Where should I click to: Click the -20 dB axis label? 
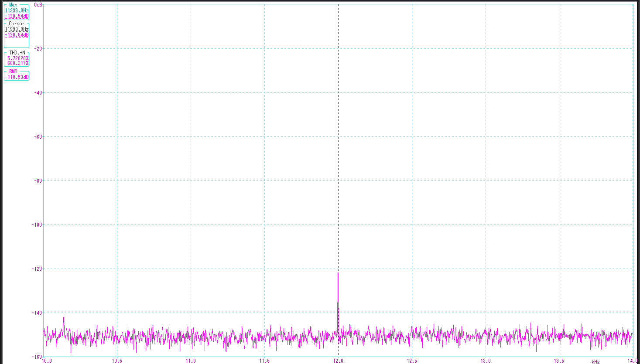[x=38, y=49]
